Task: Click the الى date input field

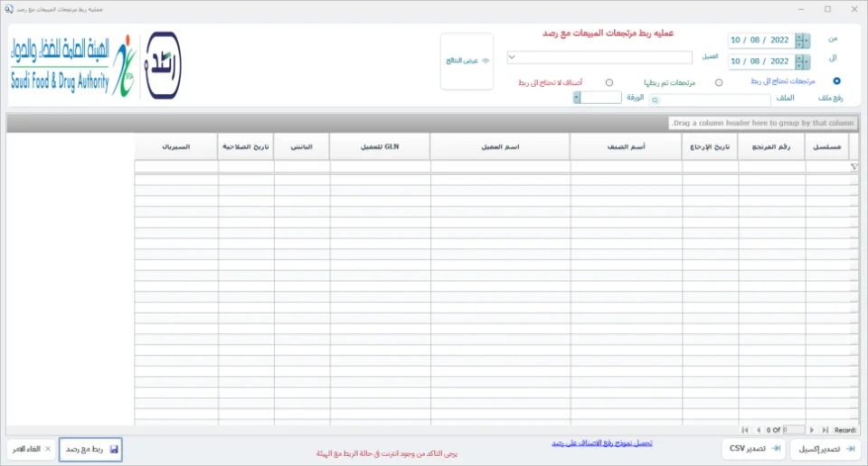Action: pyautogui.click(x=761, y=62)
